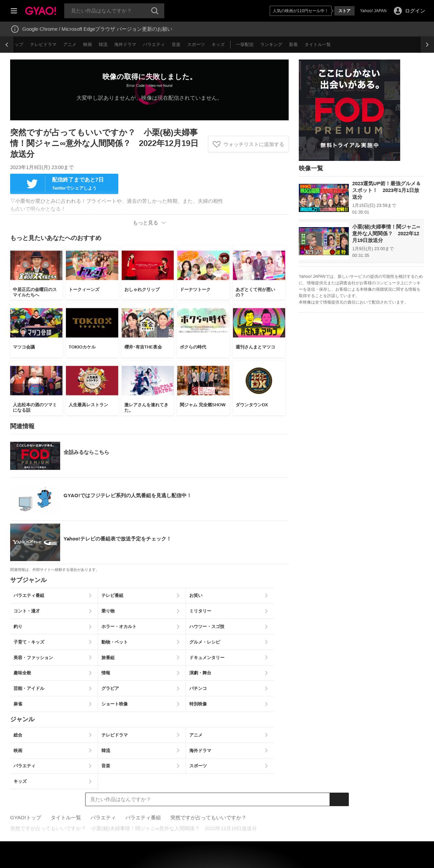Viewport: 434px width, 868px height.
Task: Click the ログイン link
Action: [415, 11]
